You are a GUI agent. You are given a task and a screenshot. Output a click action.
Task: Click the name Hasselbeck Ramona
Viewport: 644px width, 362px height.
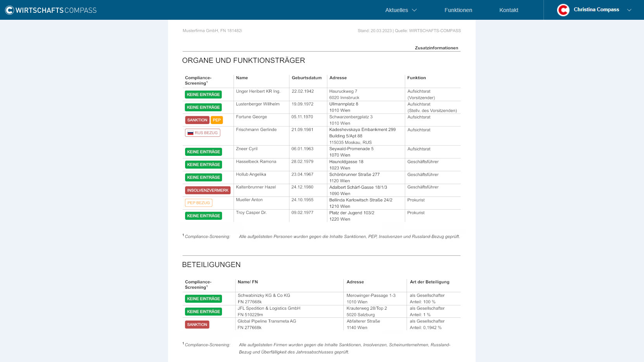pos(256,162)
